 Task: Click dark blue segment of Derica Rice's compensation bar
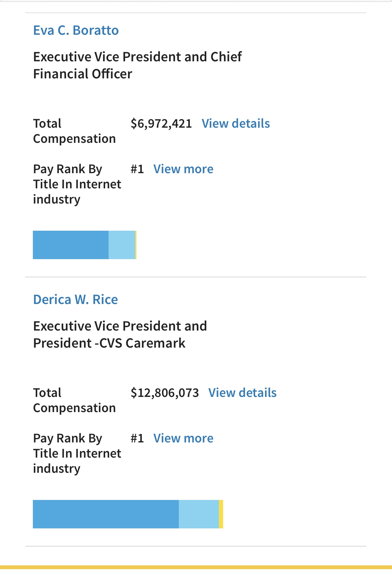tap(106, 514)
